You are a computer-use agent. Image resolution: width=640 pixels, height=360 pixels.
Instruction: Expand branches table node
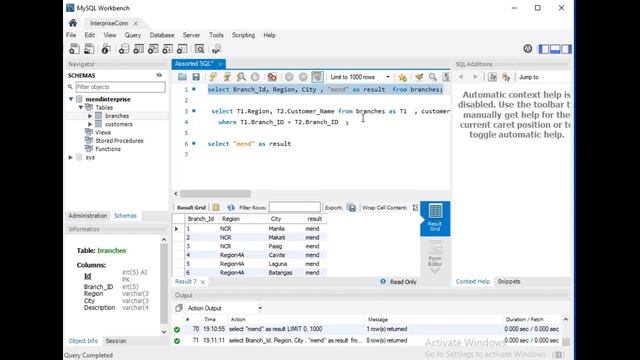[x=90, y=116]
